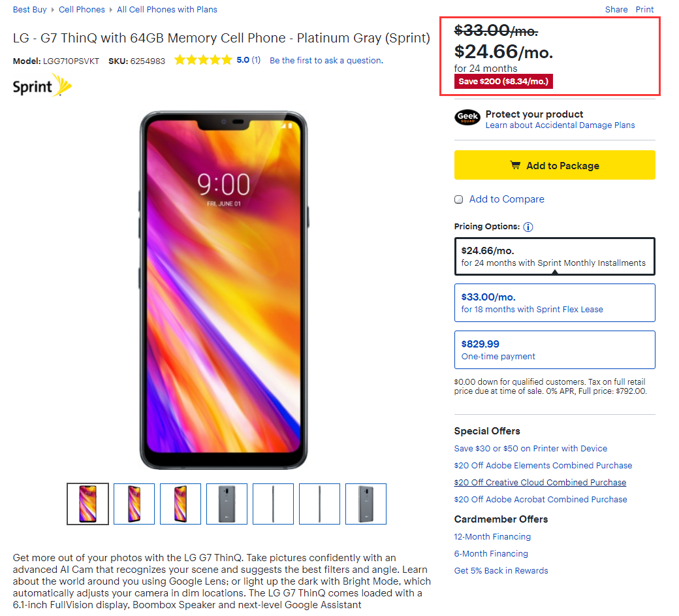Click the Print link
Viewport: 679px width, 616px height.
click(644, 10)
